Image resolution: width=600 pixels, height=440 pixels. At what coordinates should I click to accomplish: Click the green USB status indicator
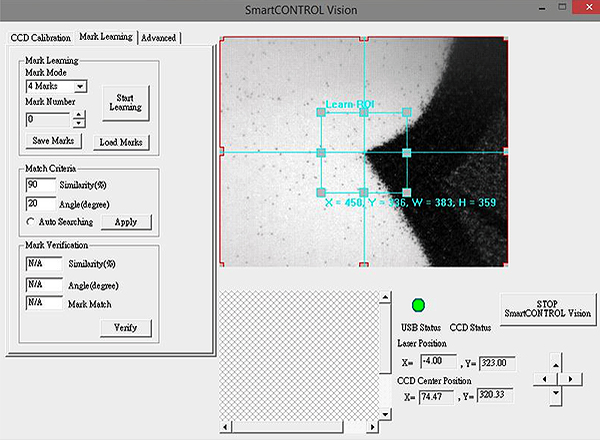419,305
